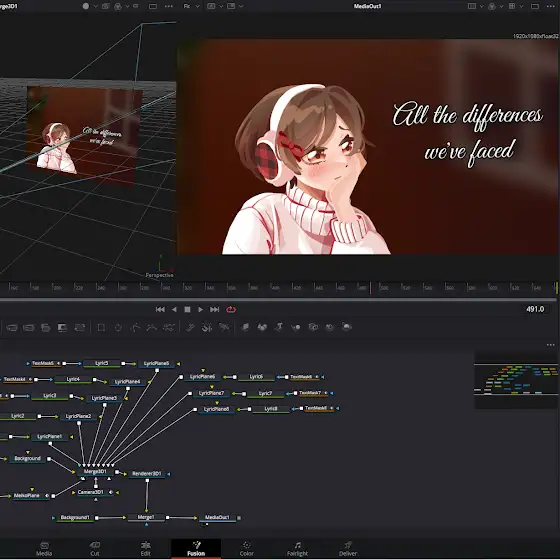This screenshot has width=560, height=560.
Task: Add an Image Plane 3D node
Action: [x=245, y=327]
